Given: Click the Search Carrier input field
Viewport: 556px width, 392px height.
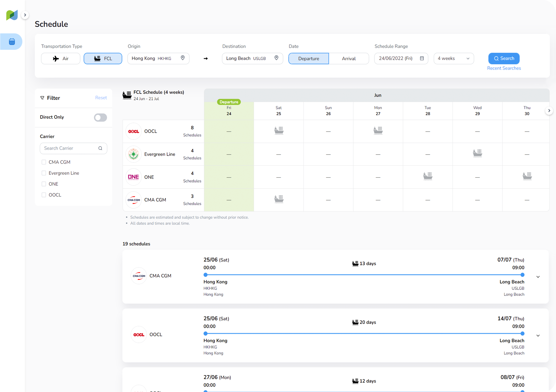Looking at the screenshot, I should (70, 148).
